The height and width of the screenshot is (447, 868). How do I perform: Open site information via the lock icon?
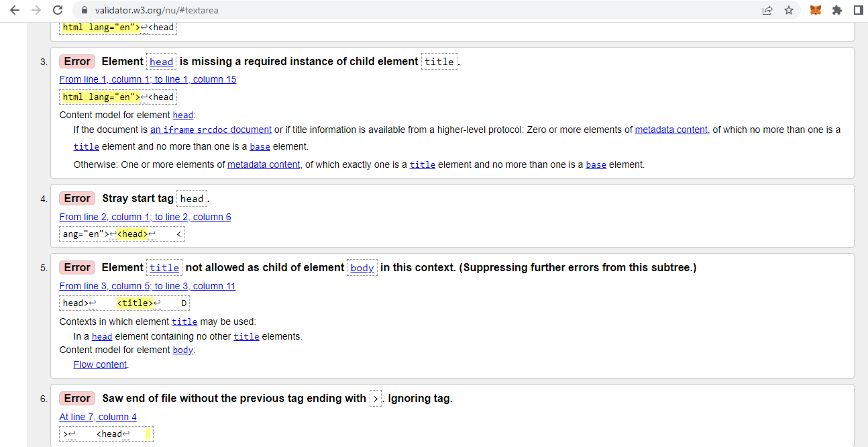click(83, 11)
